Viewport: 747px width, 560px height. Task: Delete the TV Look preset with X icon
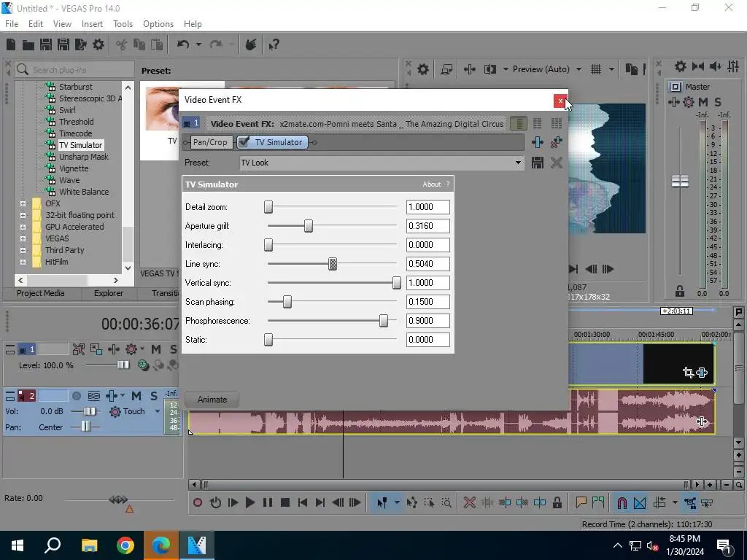(556, 163)
